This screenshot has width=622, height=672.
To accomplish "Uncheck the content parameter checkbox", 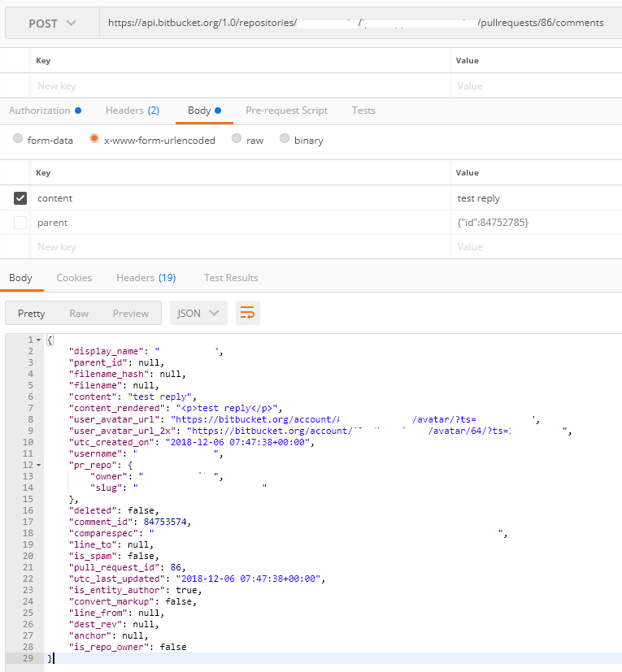I will point(20,198).
